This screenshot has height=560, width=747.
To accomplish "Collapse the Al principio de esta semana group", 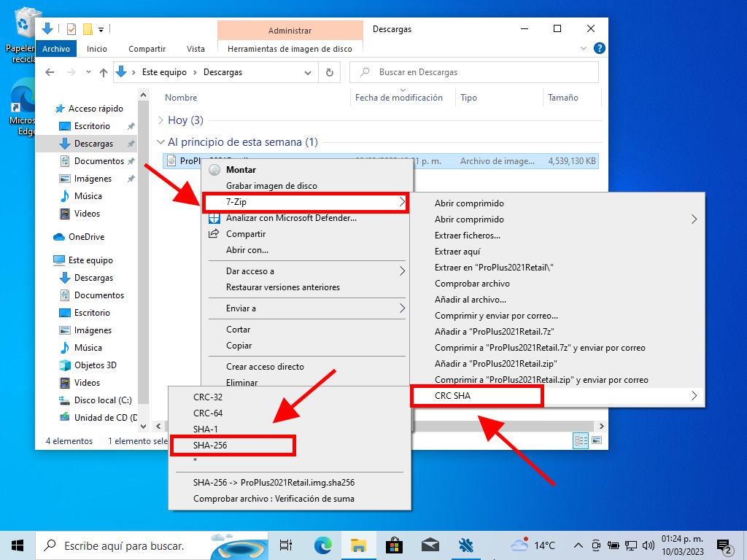I will [x=161, y=142].
